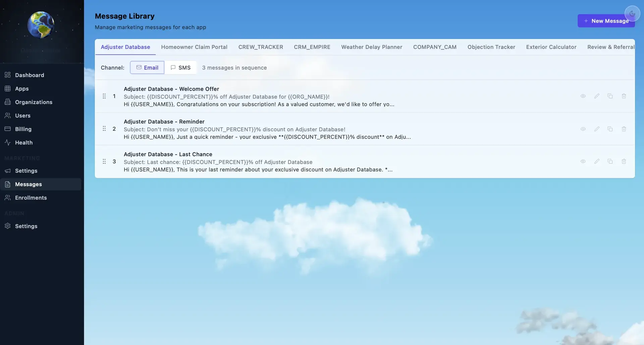The image size is (644, 345).
Task: Grab the drag handle for Welcome Offer row
Action: click(x=104, y=96)
